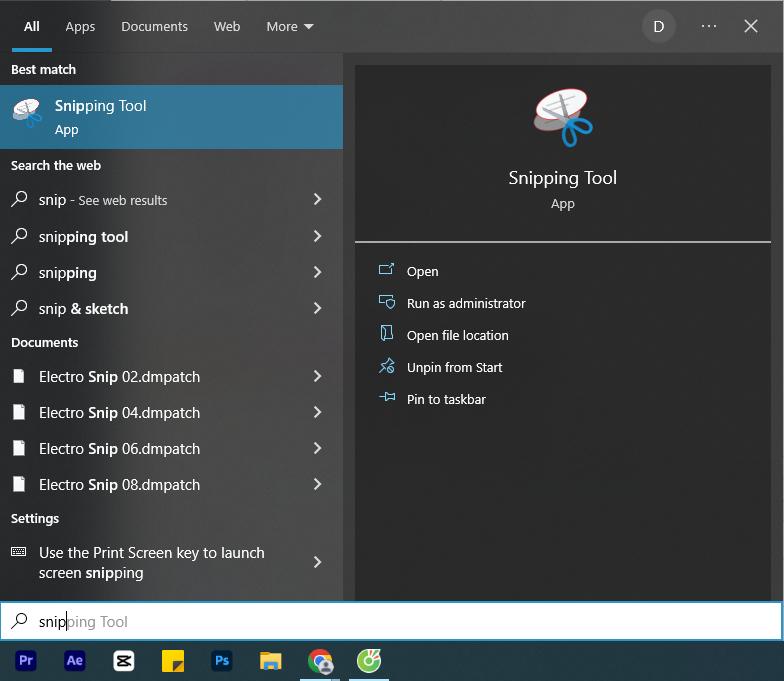Click the Open file location folder icon
Image resolution: width=784 pixels, height=681 pixels.
coord(386,334)
